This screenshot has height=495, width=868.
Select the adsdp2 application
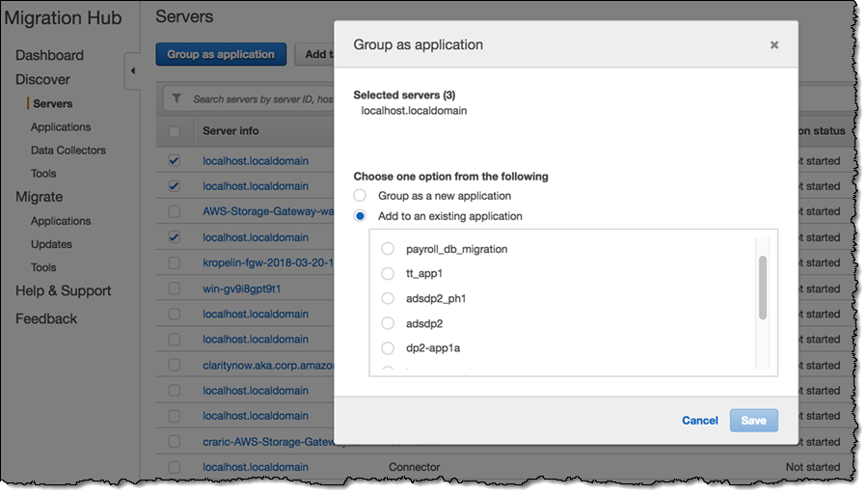tap(388, 324)
